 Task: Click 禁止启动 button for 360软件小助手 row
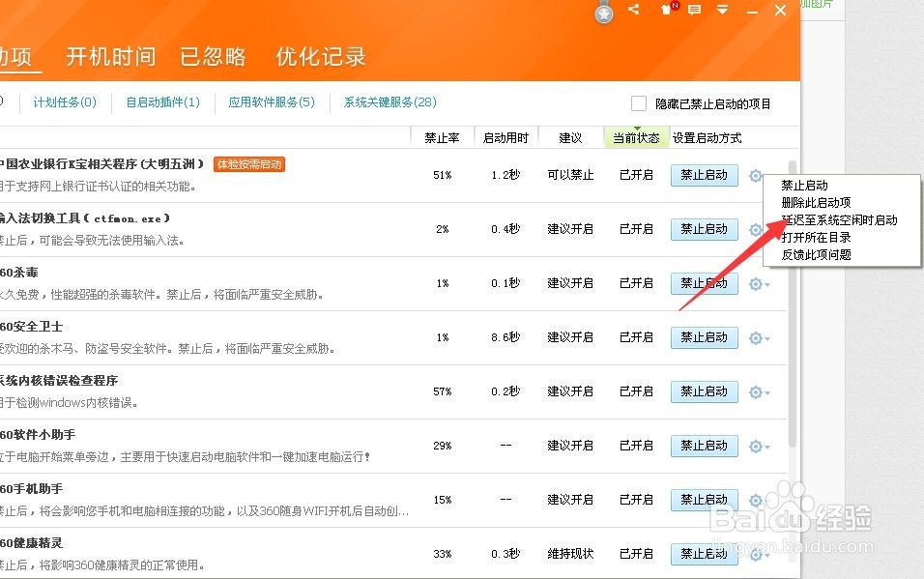click(x=705, y=447)
